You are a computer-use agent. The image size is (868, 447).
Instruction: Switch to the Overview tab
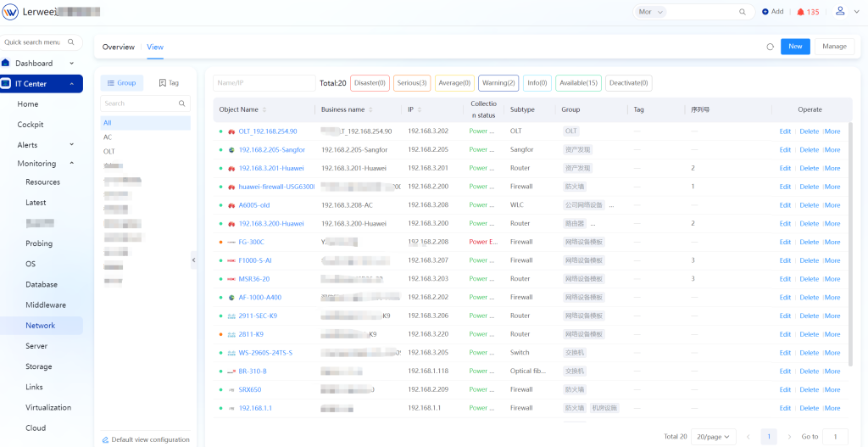pyautogui.click(x=119, y=47)
